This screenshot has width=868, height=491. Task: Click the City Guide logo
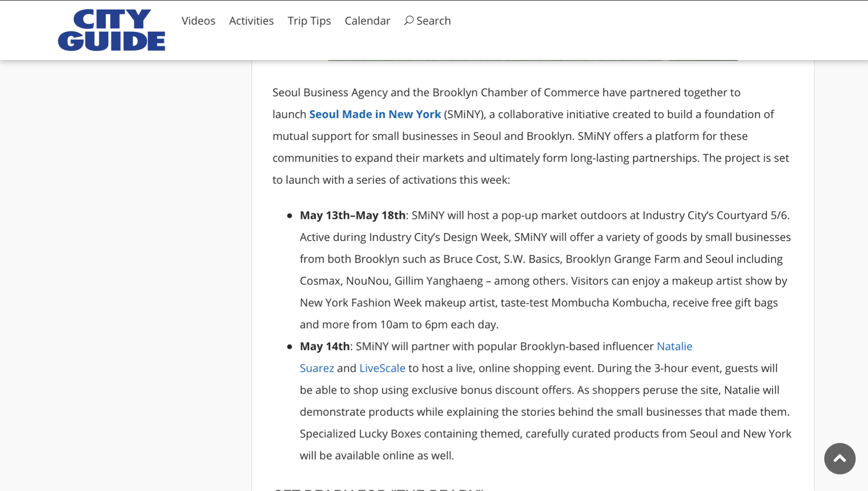111,30
